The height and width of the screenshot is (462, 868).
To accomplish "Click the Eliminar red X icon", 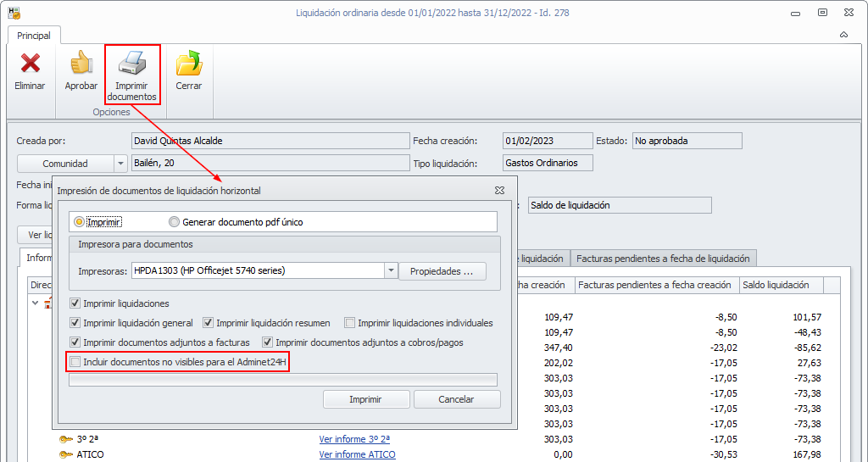I will pos(30,63).
